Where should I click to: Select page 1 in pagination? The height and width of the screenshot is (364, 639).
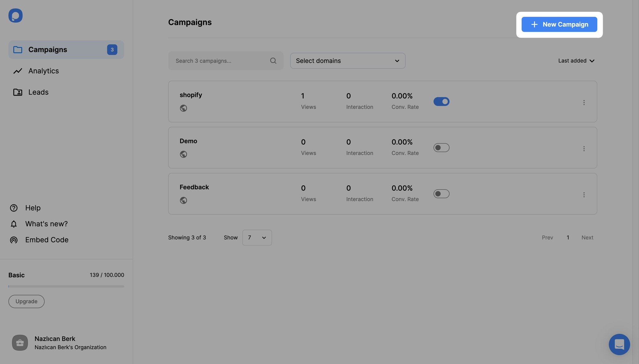568,237
